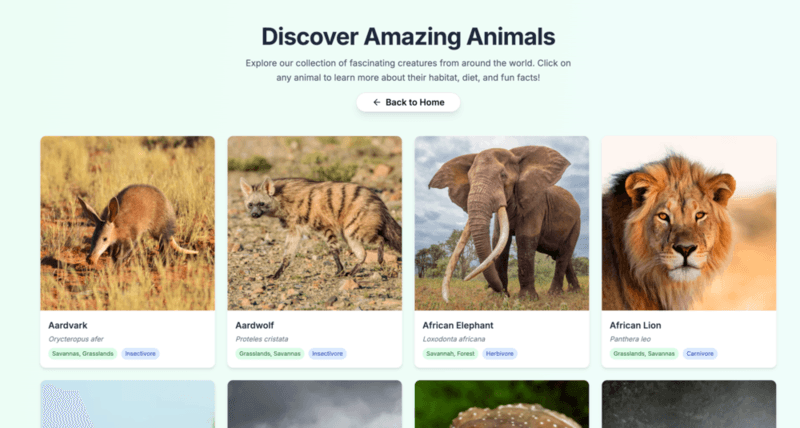Open the Aardvark card title
The width and height of the screenshot is (800, 428).
click(67, 325)
